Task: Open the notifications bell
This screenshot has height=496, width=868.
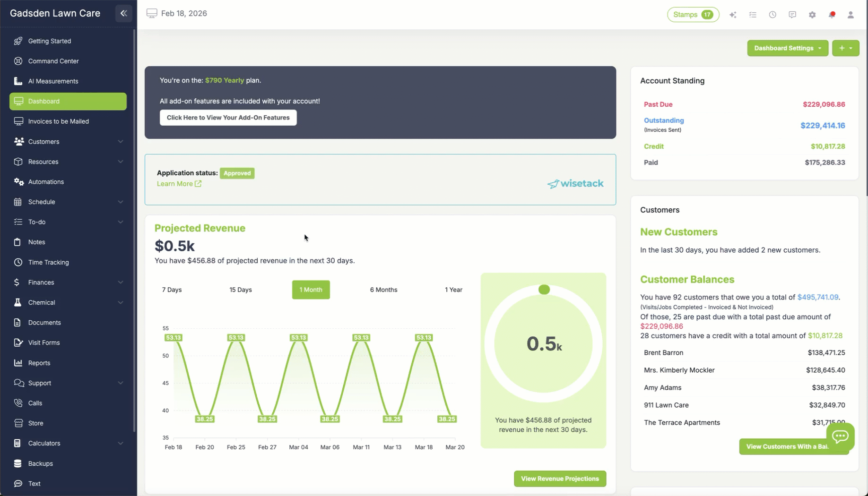Action: 832,15
